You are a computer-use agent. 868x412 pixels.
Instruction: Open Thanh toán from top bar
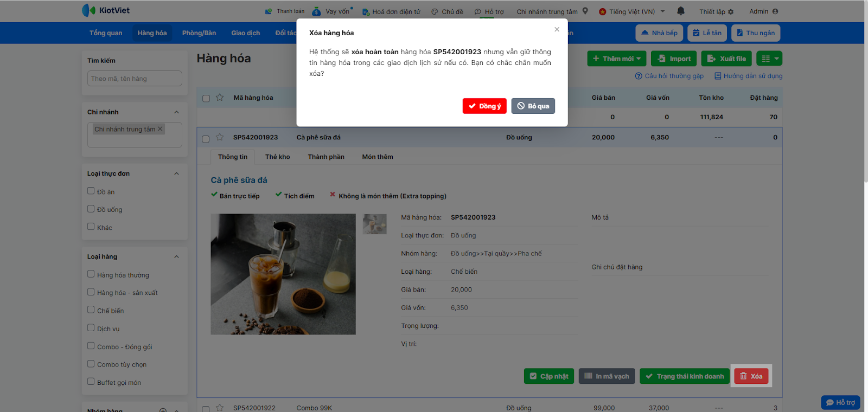coord(285,11)
